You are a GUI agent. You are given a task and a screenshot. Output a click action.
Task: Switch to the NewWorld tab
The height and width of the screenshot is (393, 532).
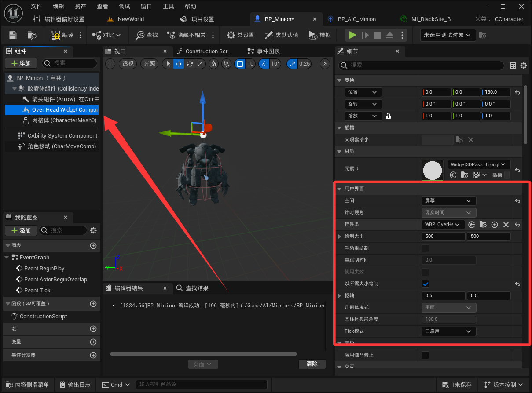coord(131,19)
